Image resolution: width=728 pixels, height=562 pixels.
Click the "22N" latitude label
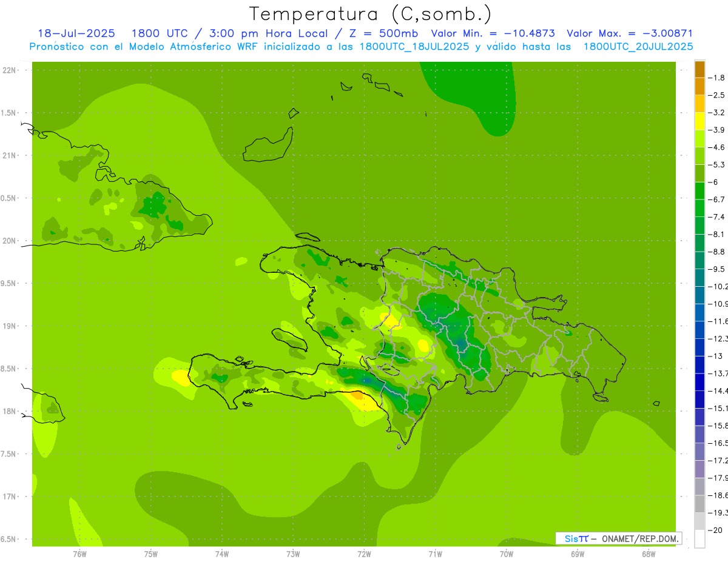[x=9, y=70]
